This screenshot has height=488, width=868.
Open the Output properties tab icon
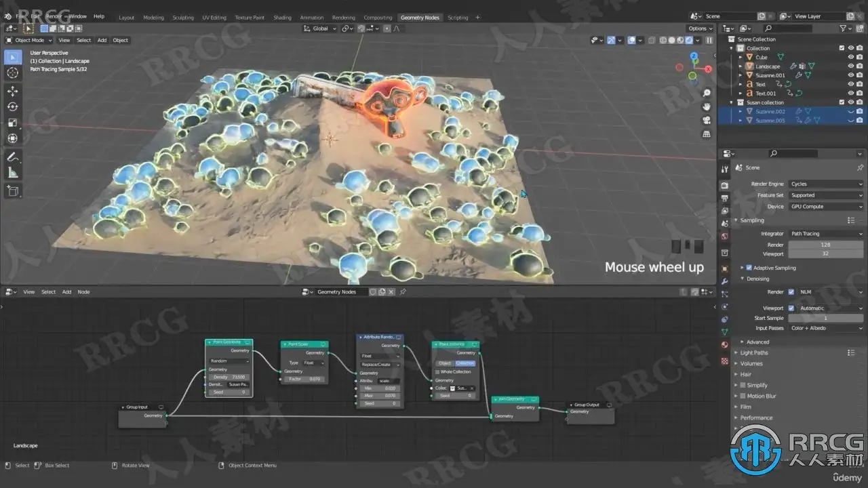coord(725,198)
